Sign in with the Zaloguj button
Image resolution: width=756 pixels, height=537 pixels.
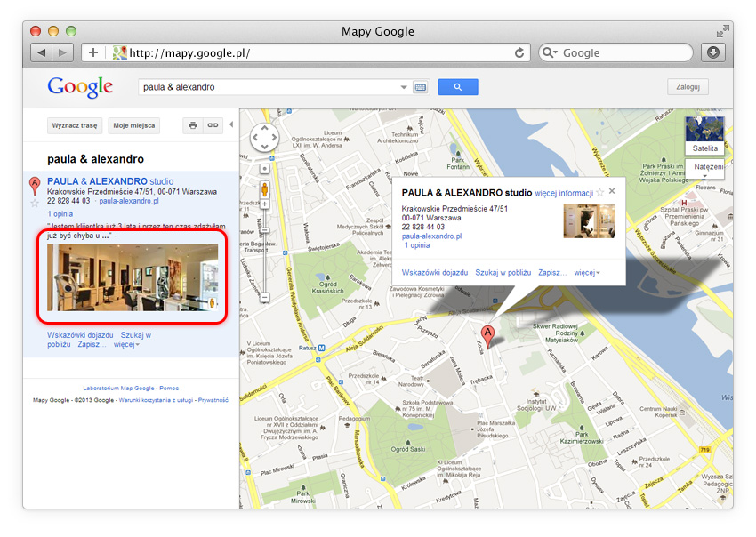coord(688,87)
